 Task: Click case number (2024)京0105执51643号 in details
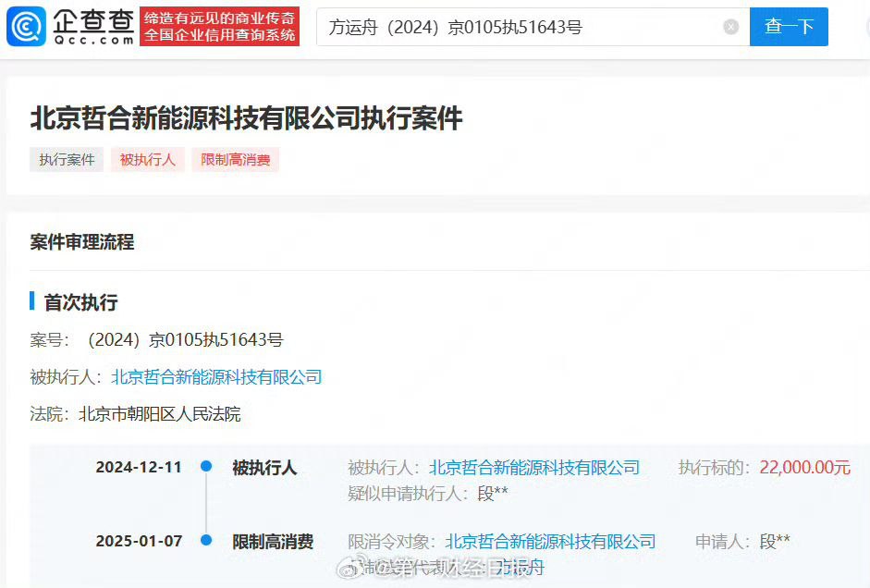185,339
